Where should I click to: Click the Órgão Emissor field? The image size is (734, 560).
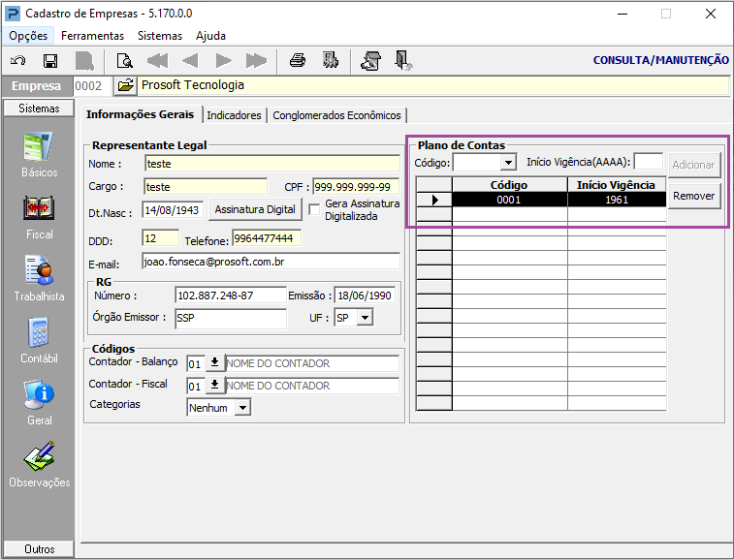[x=231, y=318]
